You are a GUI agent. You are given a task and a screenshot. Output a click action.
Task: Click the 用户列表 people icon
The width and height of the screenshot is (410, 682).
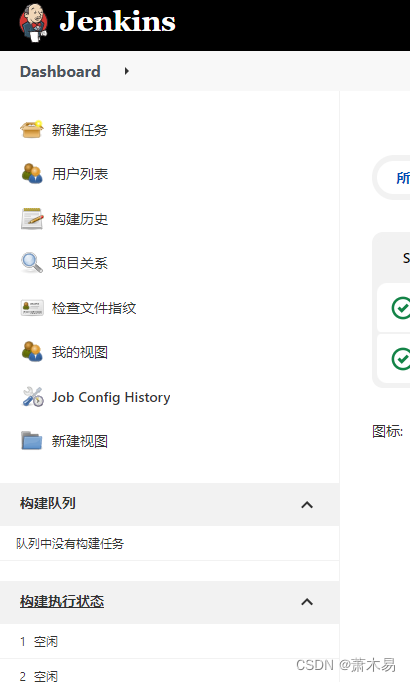[x=32, y=174]
